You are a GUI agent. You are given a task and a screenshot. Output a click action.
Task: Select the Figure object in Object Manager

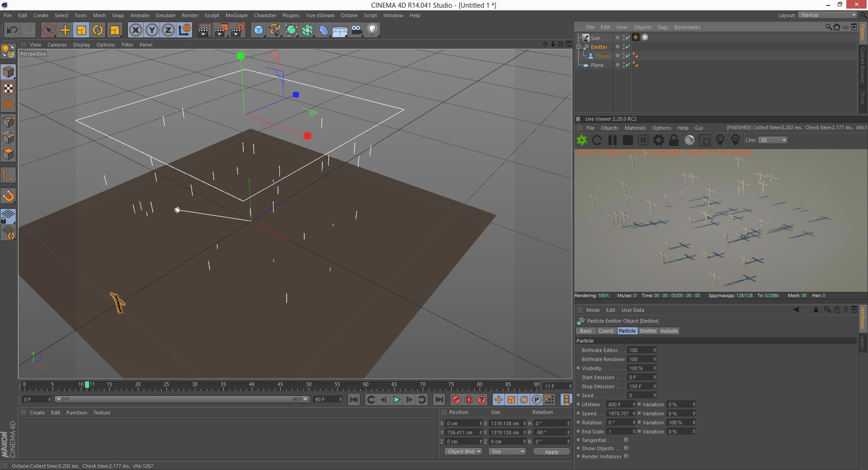(x=603, y=56)
